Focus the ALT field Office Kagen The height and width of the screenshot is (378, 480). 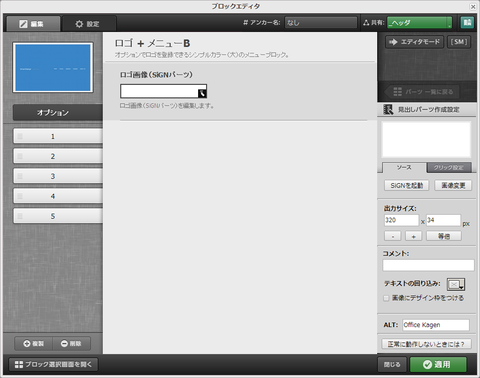[436, 325]
